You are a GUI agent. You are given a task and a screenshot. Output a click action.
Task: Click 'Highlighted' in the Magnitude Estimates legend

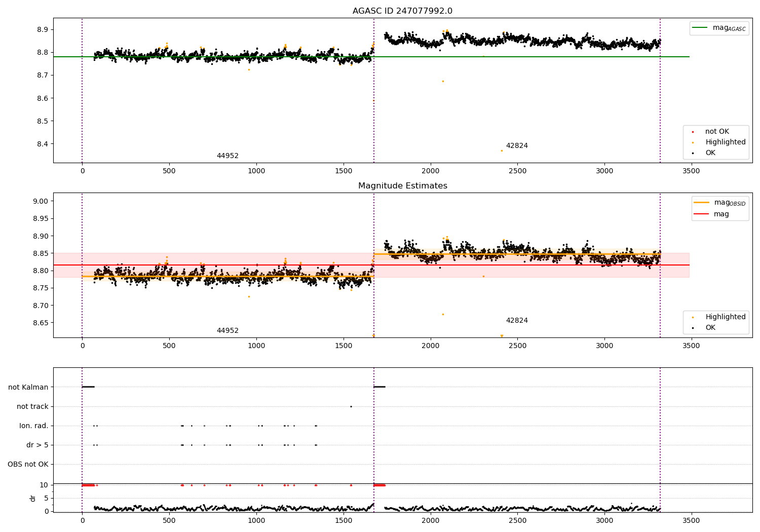[726, 317]
